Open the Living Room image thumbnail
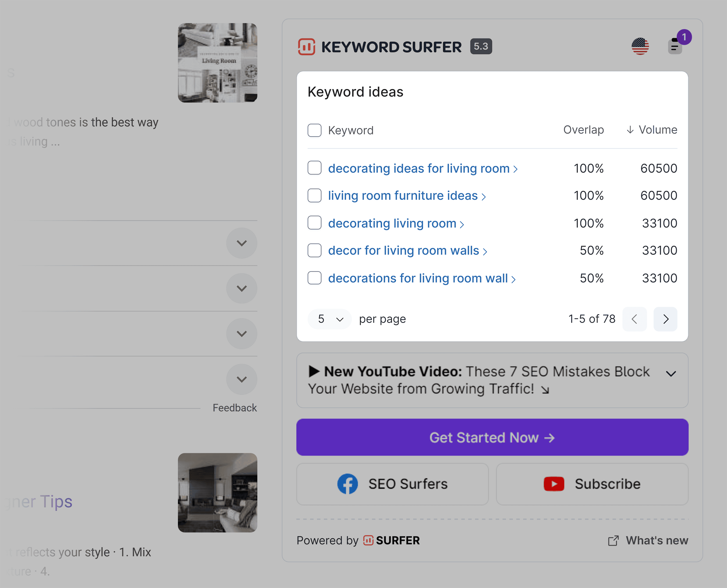 (x=218, y=62)
